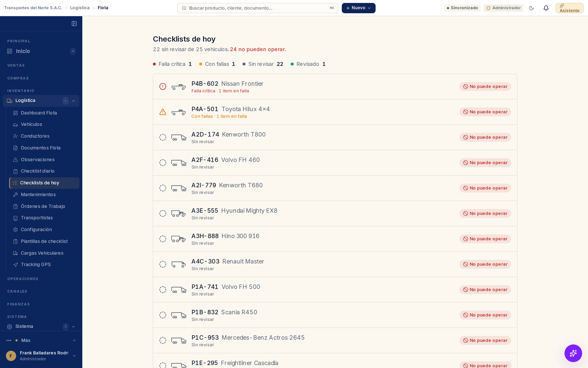Click the Sincronizado status badge
Viewport: 588px width, 368px height.
pyautogui.click(x=462, y=8)
